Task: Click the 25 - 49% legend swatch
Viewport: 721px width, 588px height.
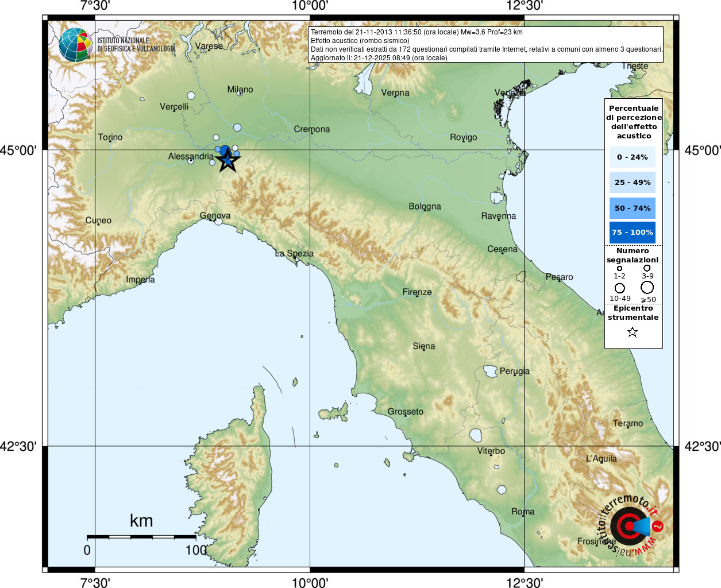Action: [632, 182]
